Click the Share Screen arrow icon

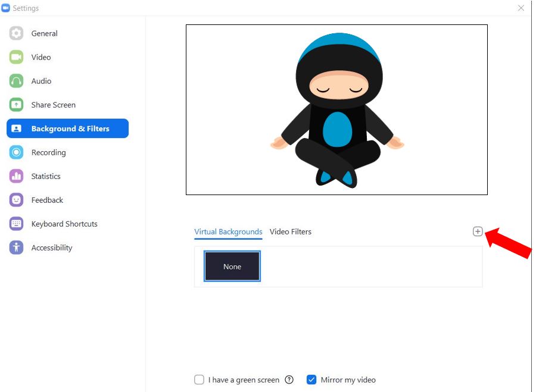[16, 105]
